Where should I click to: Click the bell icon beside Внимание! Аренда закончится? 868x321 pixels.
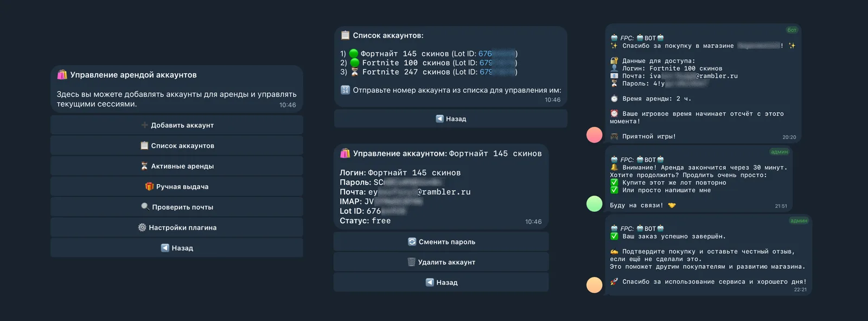614,167
